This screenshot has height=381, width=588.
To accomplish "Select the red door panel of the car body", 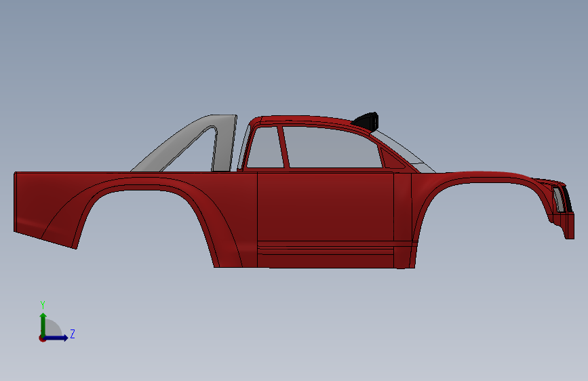I will coord(326,206).
